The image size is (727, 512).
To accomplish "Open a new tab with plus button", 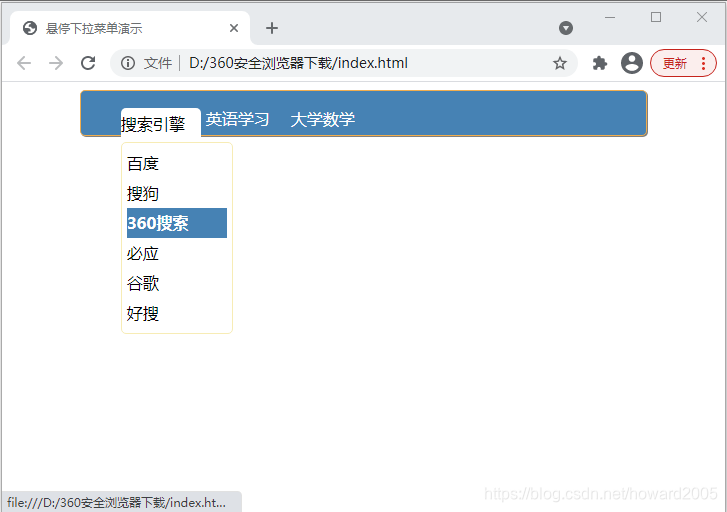I will [x=272, y=28].
